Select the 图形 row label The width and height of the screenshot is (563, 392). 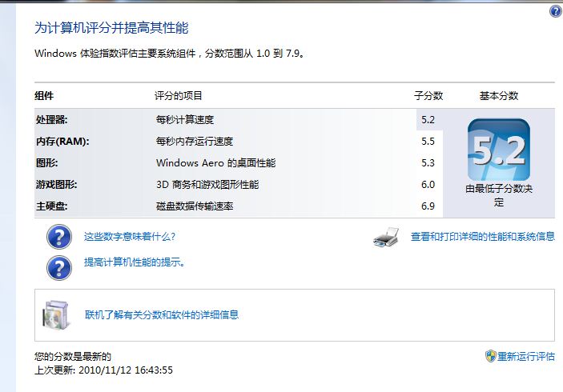[47, 163]
